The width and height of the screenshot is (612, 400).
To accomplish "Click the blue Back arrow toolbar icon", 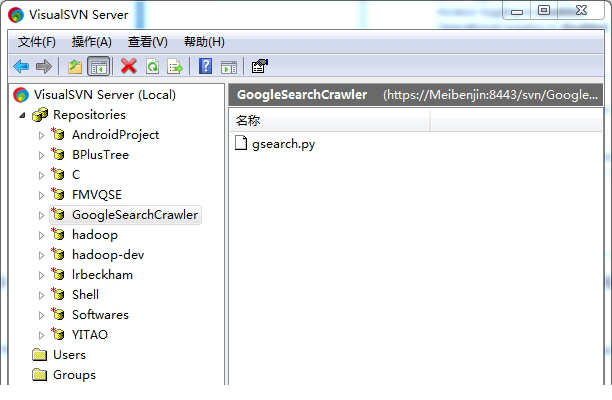I will 21,67.
